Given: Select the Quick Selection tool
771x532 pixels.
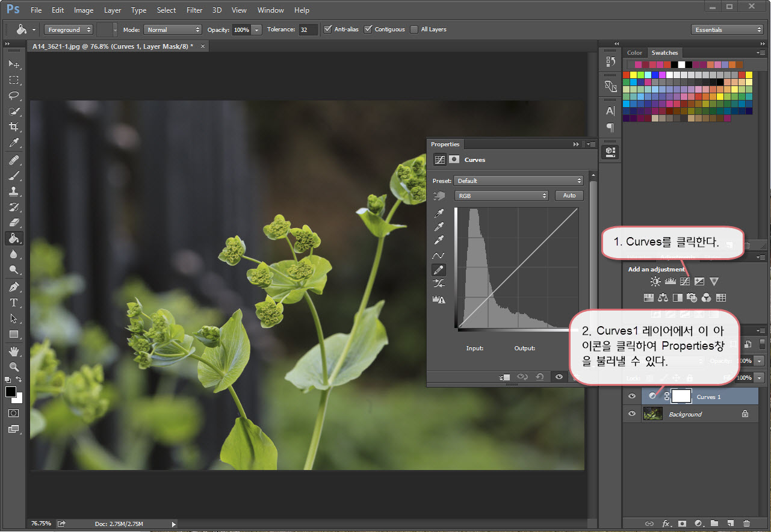Looking at the screenshot, I should pos(14,111).
